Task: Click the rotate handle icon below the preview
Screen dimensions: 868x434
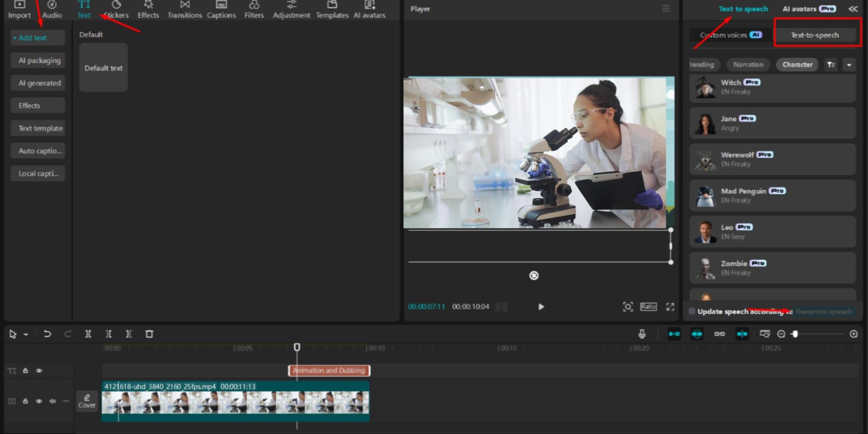Action: pos(534,276)
